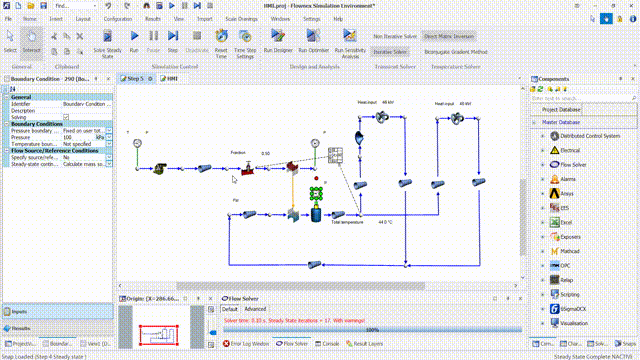Screen dimensions: 640x360
Task: Collapse the Boundary Conditions section
Action: [x=7, y=124]
